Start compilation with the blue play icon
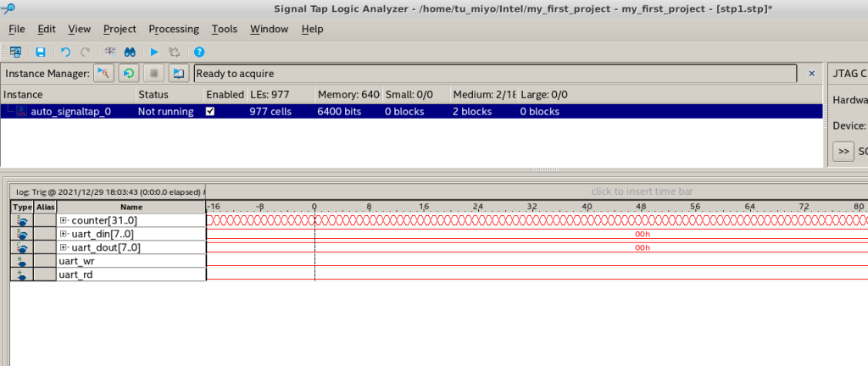This screenshot has height=366, width=868. pyautogui.click(x=154, y=52)
